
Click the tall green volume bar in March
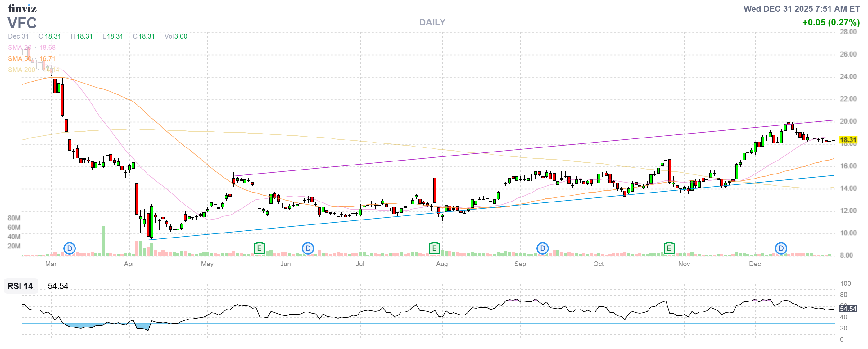[x=103, y=241]
